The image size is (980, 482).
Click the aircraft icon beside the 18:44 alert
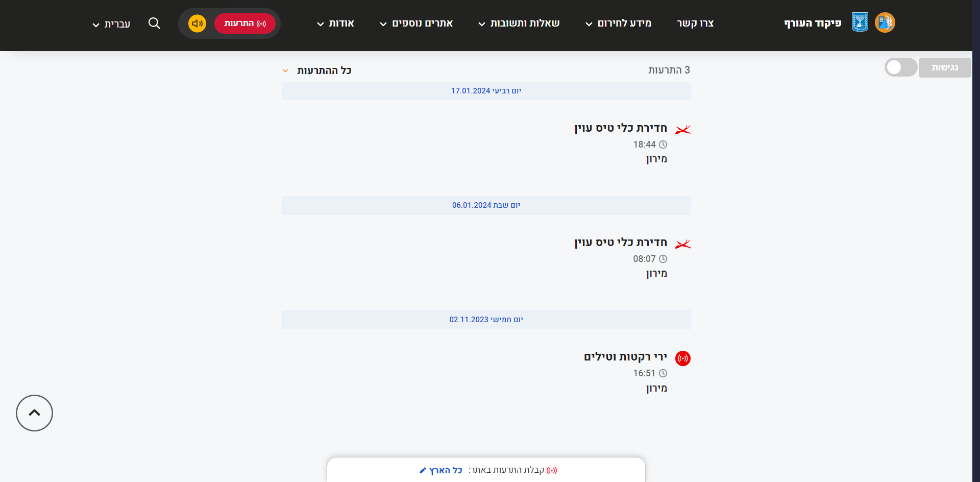click(682, 130)
